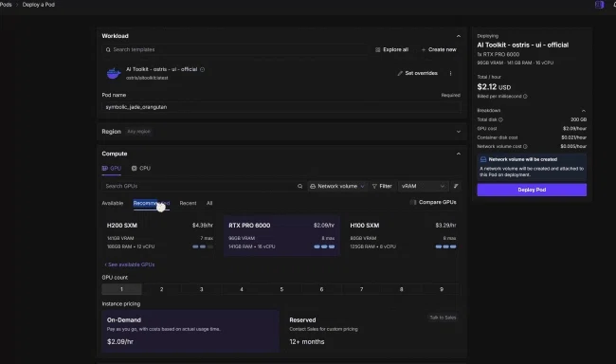The height and width of the screenshot is (364, 616).
Task: Click the Deploy Pod button
Action: [532, 190]
